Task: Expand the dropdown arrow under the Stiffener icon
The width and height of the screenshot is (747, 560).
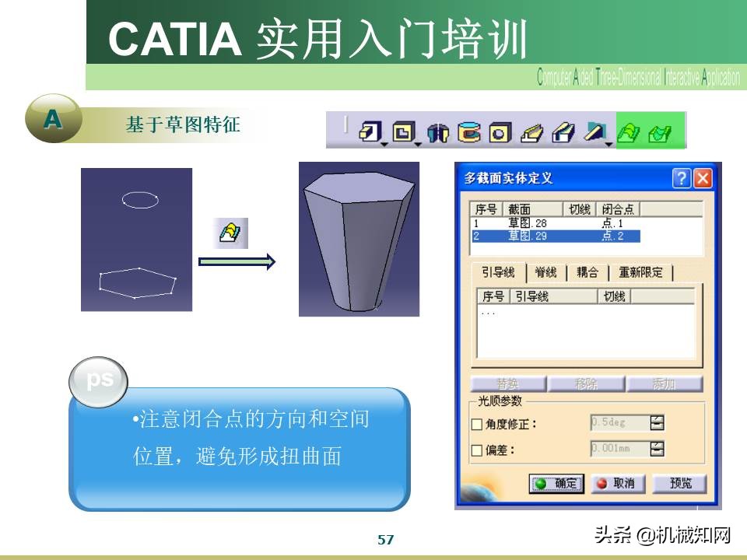Action: (x=608, y=145)
